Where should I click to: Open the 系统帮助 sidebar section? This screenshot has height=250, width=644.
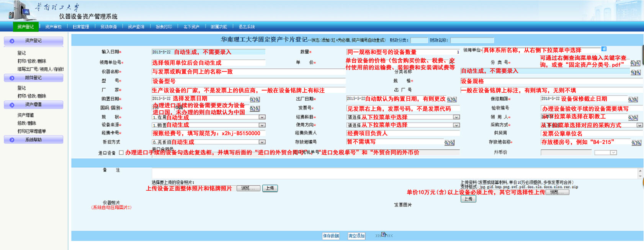pyautogui.click(x=34, y=140)
